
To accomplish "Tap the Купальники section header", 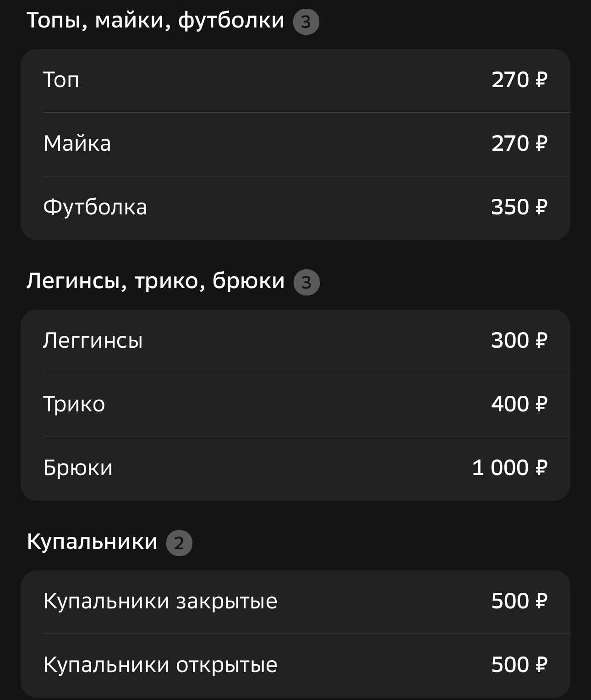I will click(92, 542).
